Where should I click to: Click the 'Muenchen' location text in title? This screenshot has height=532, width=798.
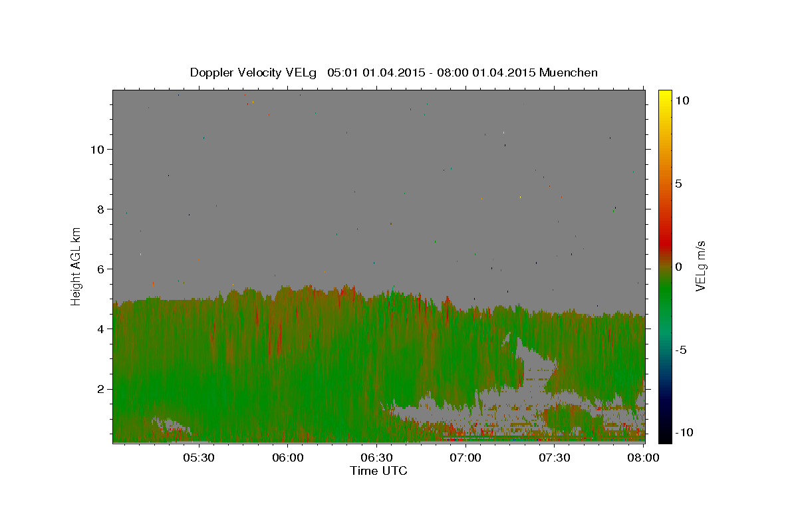pyautogui.click(x=569, y=72)
